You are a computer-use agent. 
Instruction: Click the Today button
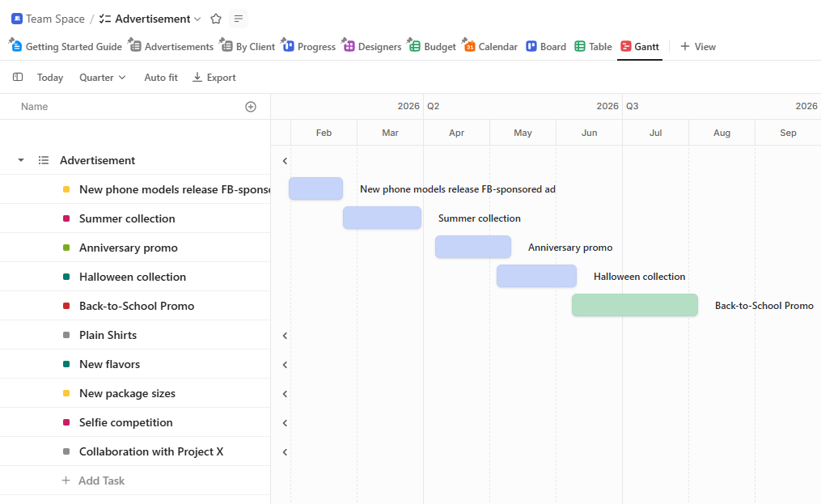click(x=49, y=77)
